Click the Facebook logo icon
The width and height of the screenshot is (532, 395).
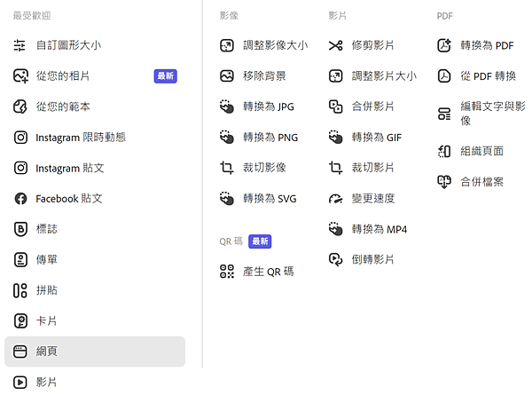tap(20, 199)
